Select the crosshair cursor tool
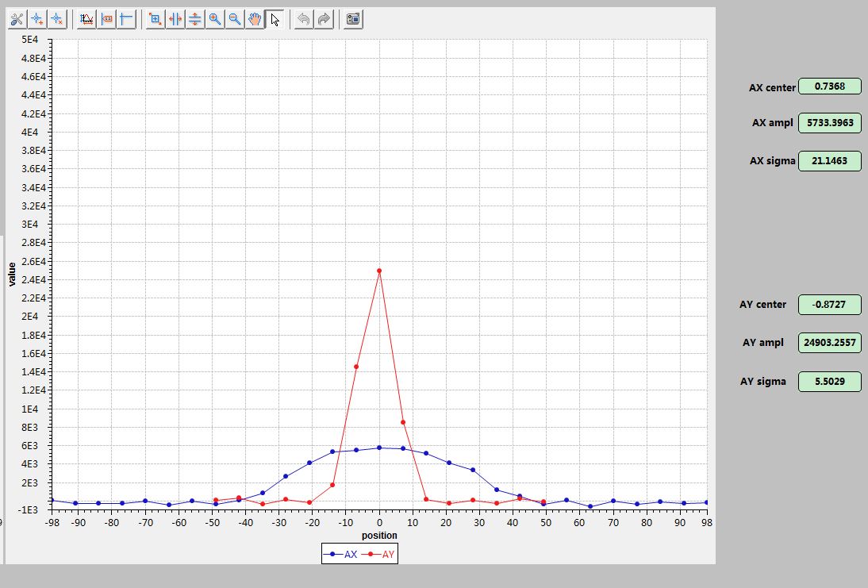The image size is (868, 588). [x=127, y=19]
